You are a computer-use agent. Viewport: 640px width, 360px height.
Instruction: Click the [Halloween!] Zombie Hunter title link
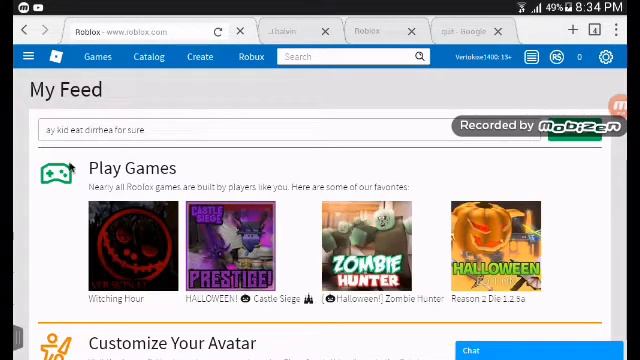(383, 299)
